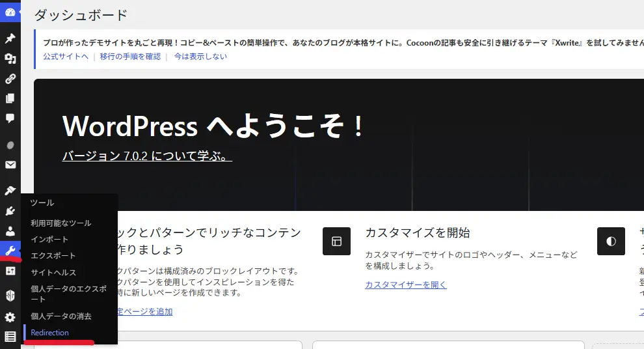Open バージョン 7.0.2 について学ぶ link
644x349 pixels.
click(x=147, y=156)
